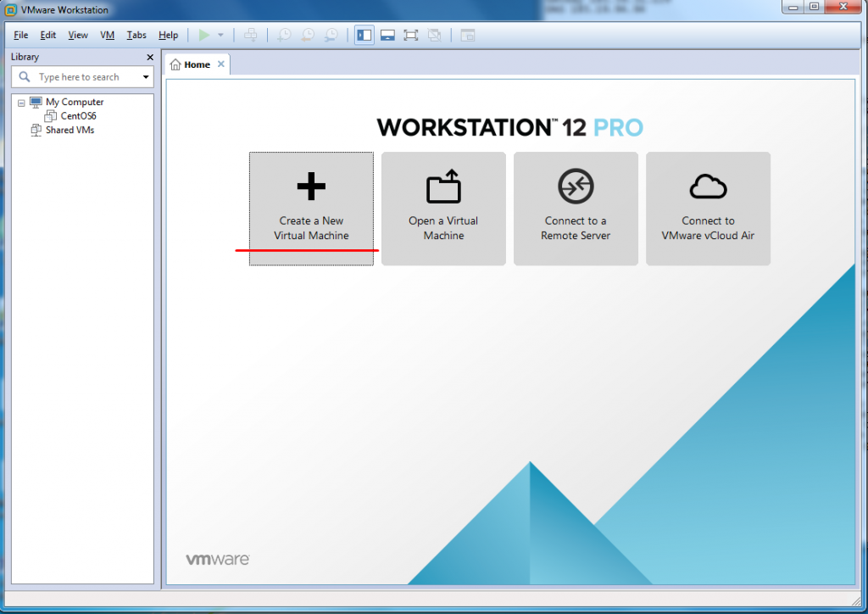This screenshot has height=614, width=868.
Task: Collapse the My Computer tree node
Action: (x=21, y=103)
